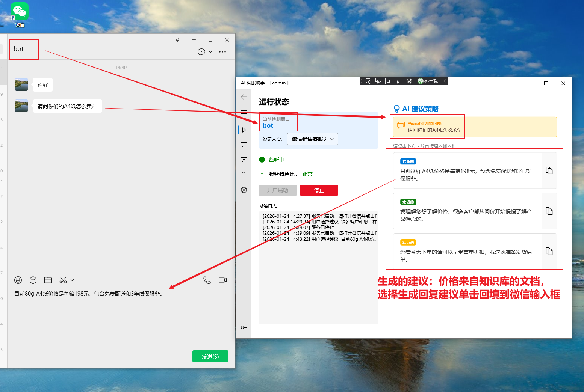The image size is (584, 392).
Task: Open the cube favorites icon in WeChat toolbar
Action: [33, 280]
